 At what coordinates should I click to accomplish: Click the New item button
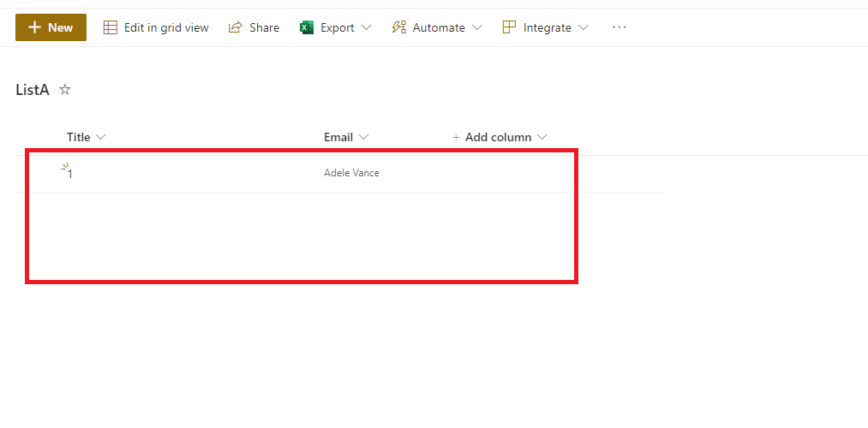(51, 27)
